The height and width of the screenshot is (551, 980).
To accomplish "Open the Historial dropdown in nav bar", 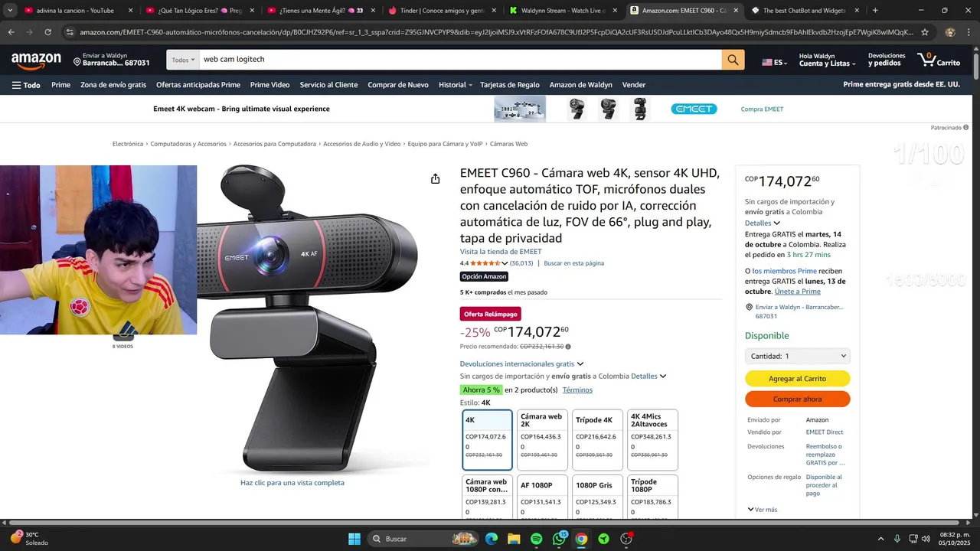I will coord(455,85).
